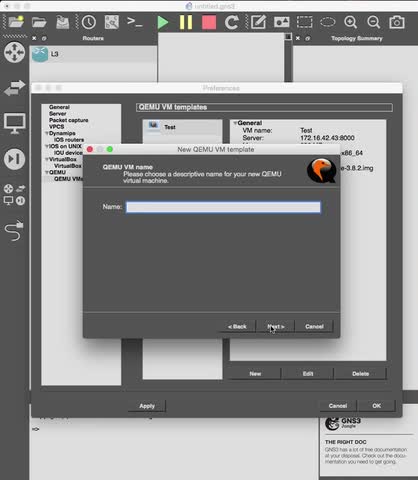Start all devices with green play icon
This screenshot has width=418, height=480.
tap(163, 22)
